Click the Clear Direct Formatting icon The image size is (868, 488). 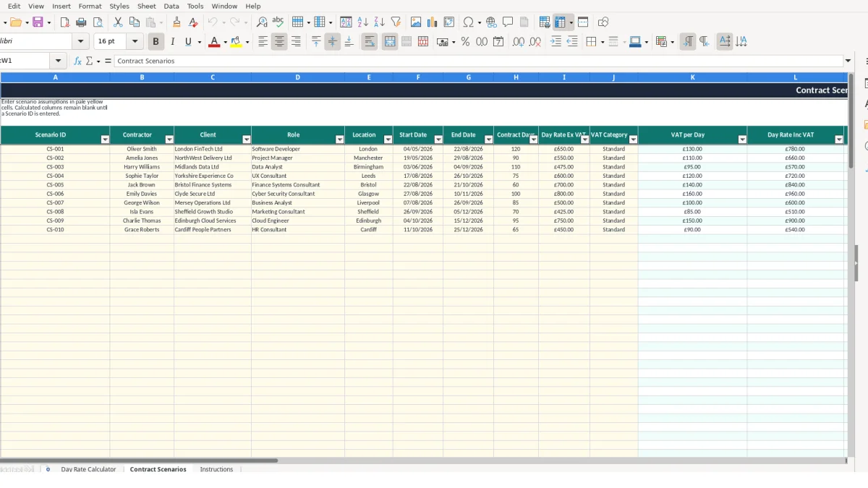pos(193,22)
